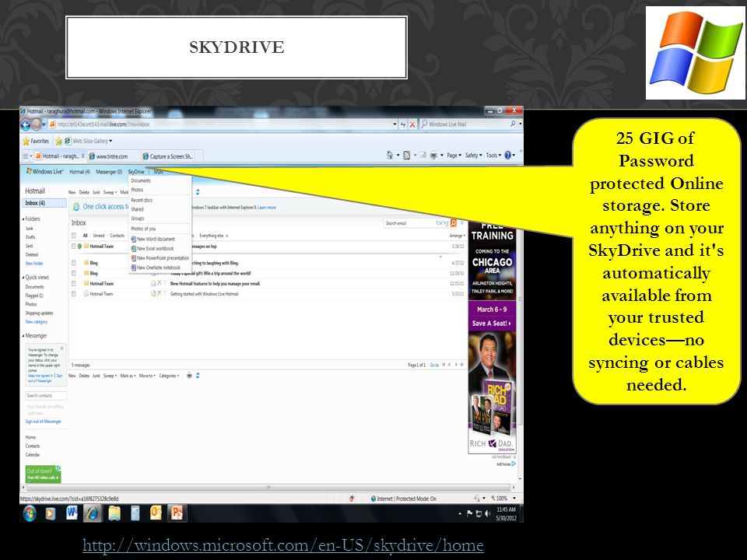The image size is (747, 560).
Task: Click the Windows Live logo
Action: point(44,171)
